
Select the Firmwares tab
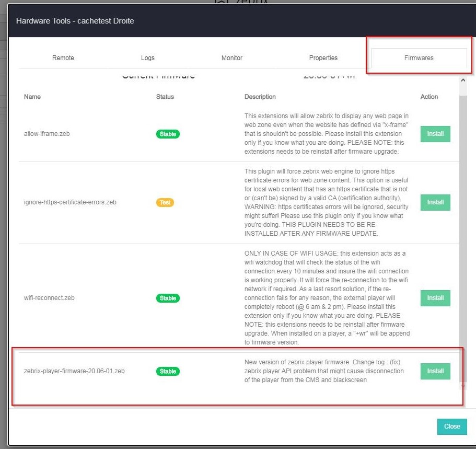(419, 57)
